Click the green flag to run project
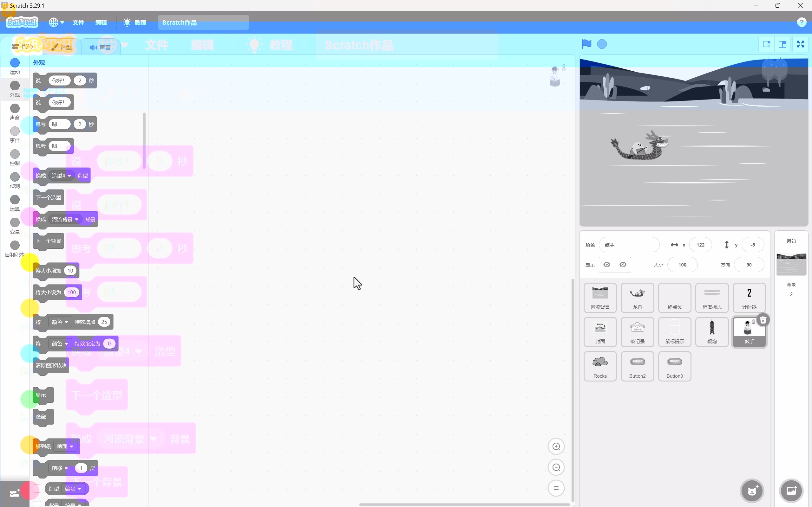The image size is (812, 507). (586, 44)
